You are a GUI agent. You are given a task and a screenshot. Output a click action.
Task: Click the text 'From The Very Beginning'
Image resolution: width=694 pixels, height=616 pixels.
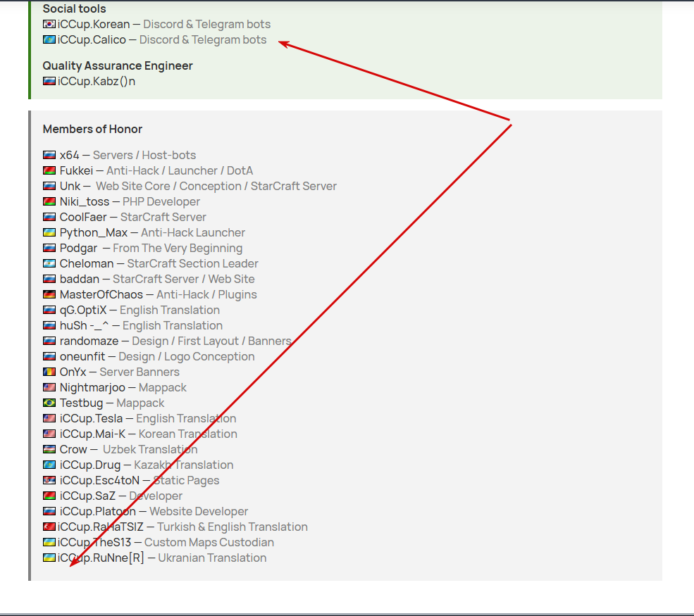pos(178,248)
